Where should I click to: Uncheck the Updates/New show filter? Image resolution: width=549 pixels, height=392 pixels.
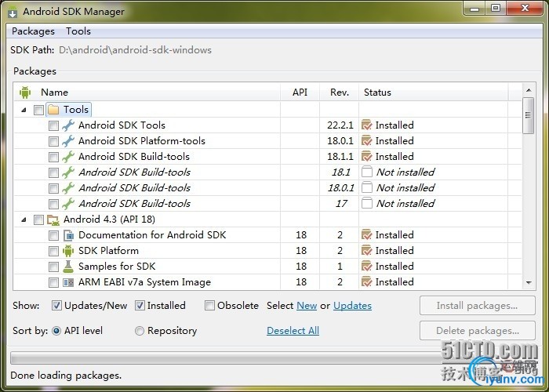pyautogui.click(x=56, y=306)
